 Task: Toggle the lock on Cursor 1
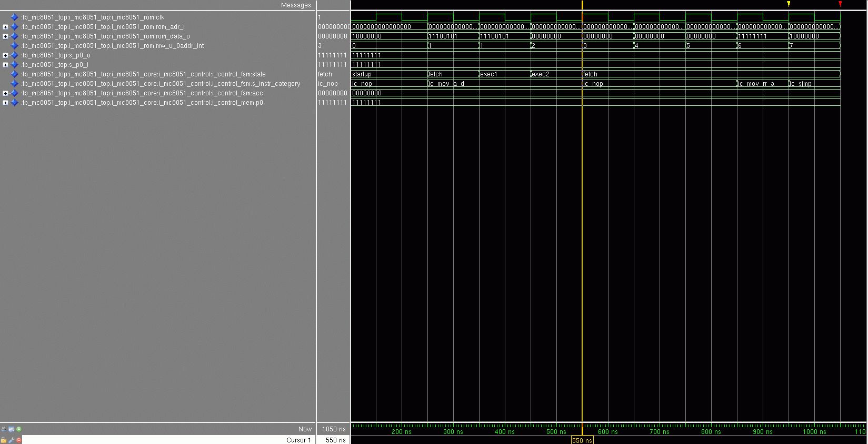coord(4,440)
